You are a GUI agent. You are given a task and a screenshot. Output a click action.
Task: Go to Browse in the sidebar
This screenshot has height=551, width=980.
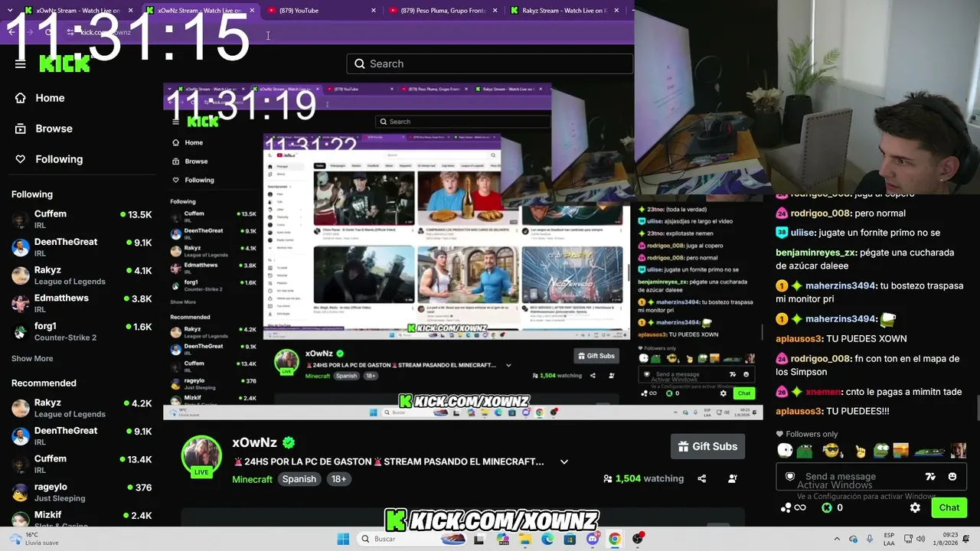[54, 129]
